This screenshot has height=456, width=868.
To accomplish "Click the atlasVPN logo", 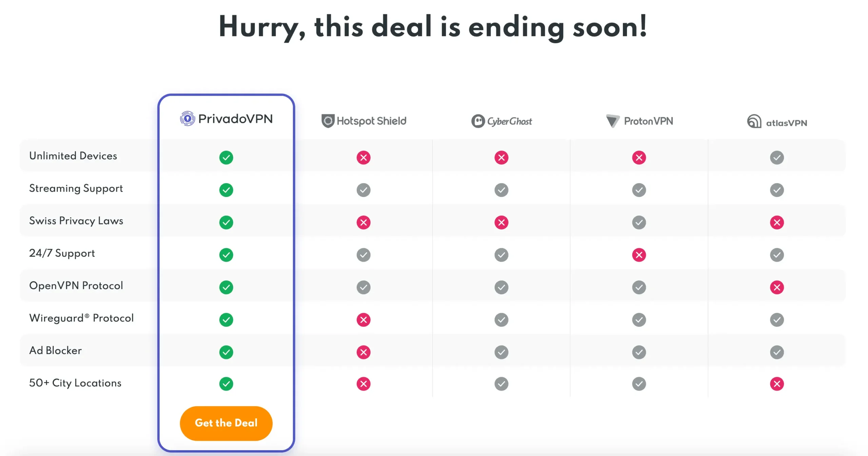I will click(x=777, y=122).
